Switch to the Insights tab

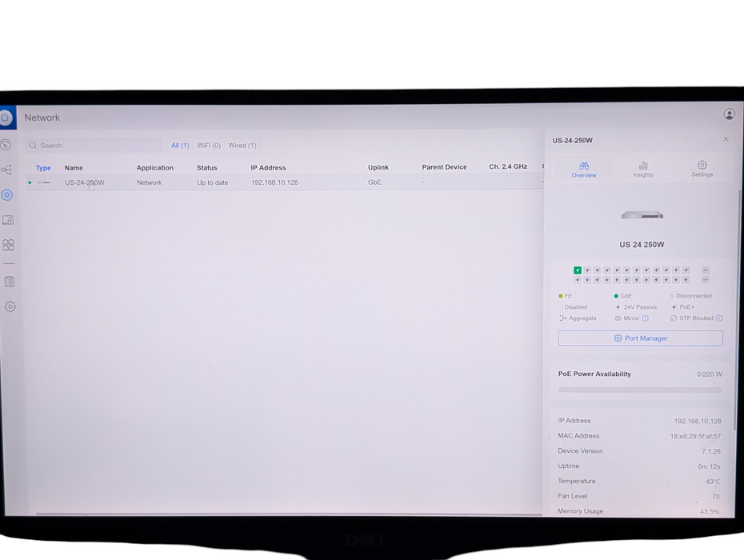(x=643, y=170)
